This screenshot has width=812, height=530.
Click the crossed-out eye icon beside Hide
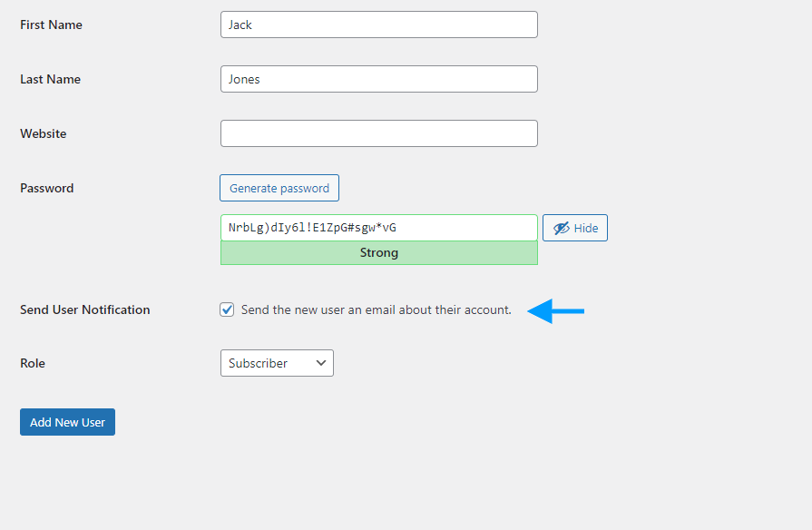(x=561, y=228)
